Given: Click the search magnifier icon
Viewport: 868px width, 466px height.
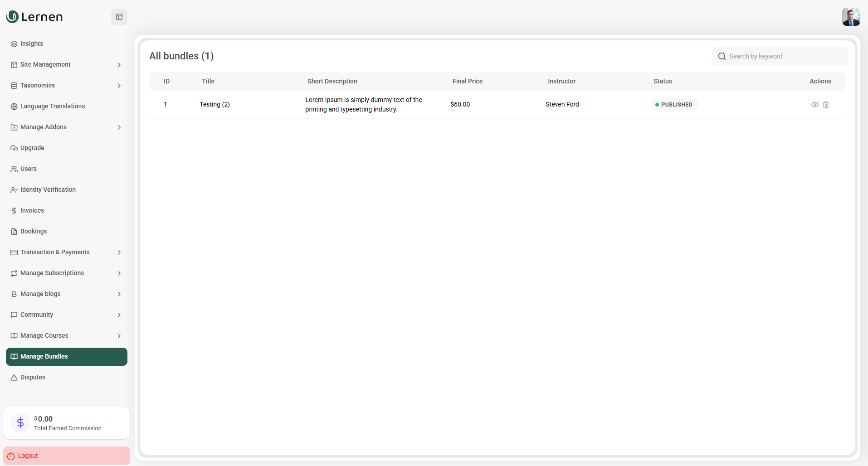Looking at the screenshot, I should 722,56.
